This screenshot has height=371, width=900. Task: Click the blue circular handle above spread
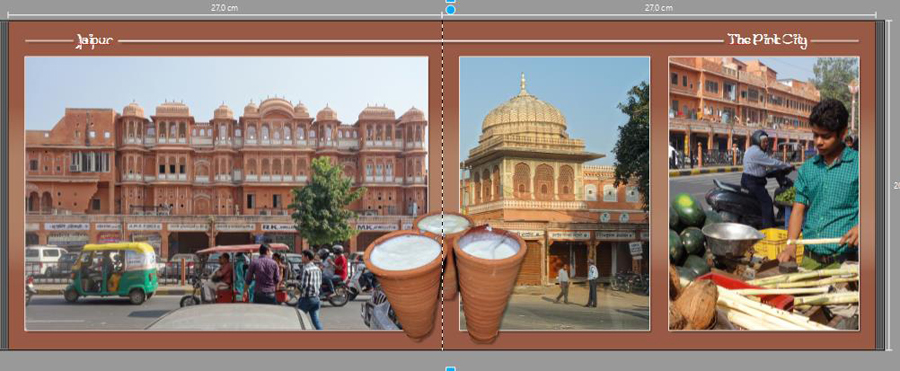tap(451, 10)
